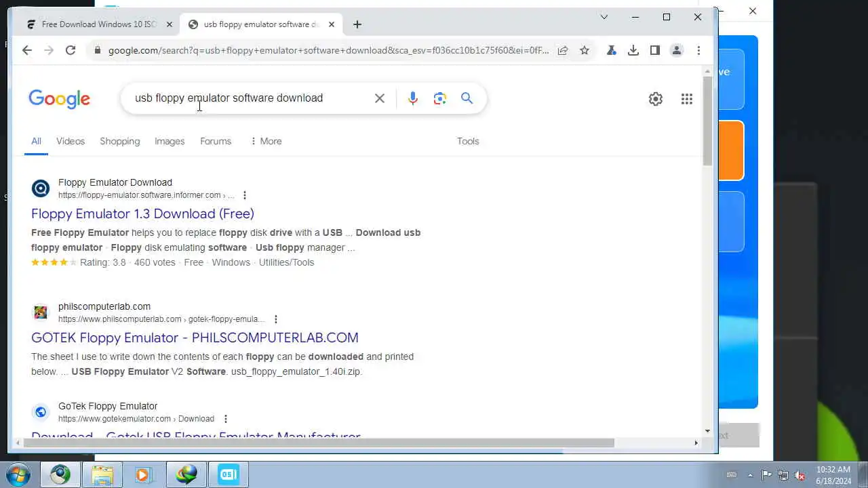Bookmark this page with the star icon
This screenshot has height=488, width=868.
(x=585, y=50)
